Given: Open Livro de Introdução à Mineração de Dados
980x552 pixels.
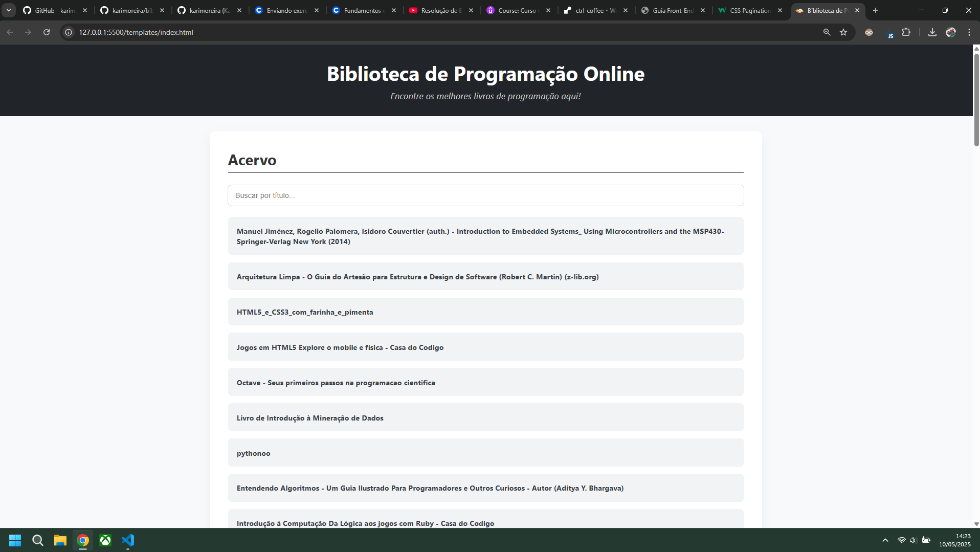Looking at the screenshot, I should click(x=485, y=418).
